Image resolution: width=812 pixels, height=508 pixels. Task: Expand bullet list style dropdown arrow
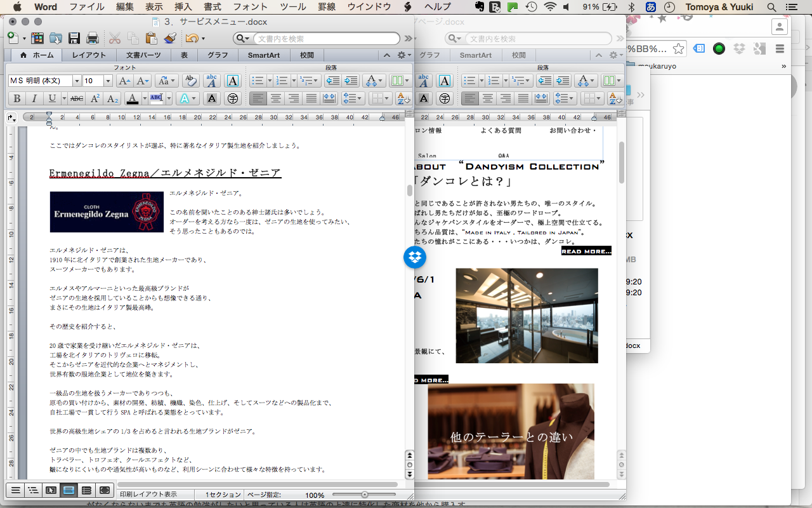click(x=269, y=81)
